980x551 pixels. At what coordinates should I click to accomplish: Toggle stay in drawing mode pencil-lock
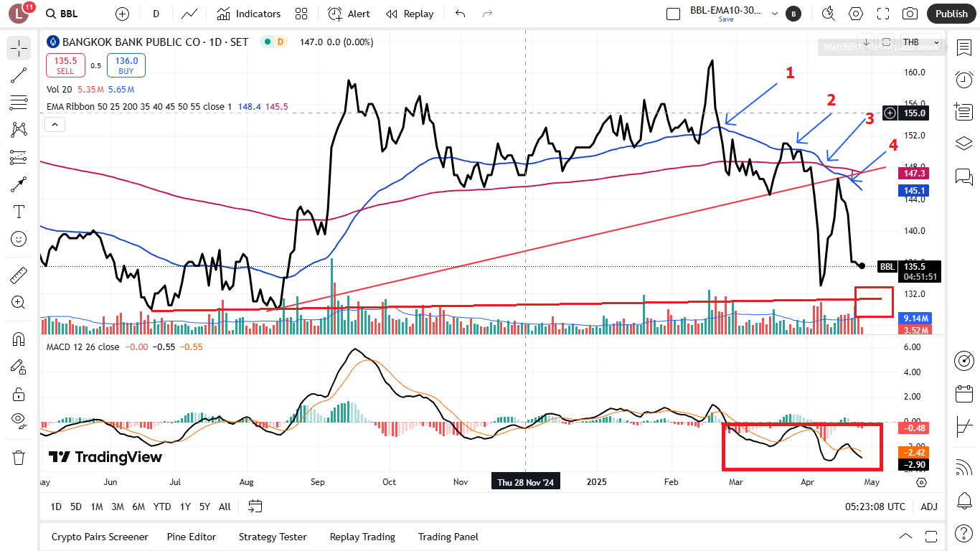tap(19, 367)
